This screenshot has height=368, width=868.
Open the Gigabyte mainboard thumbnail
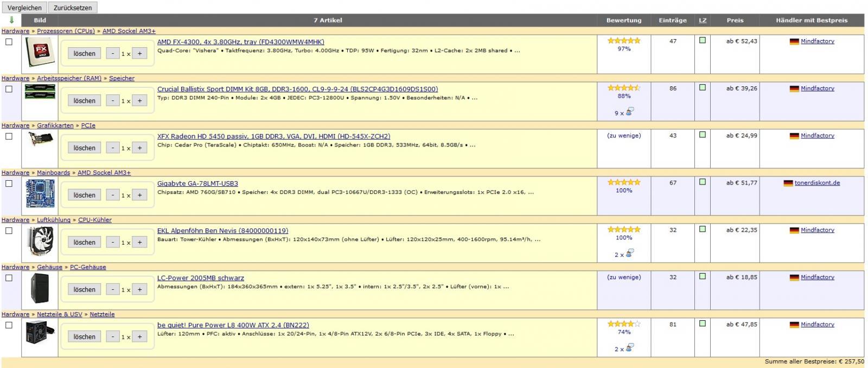click(40, 193)
